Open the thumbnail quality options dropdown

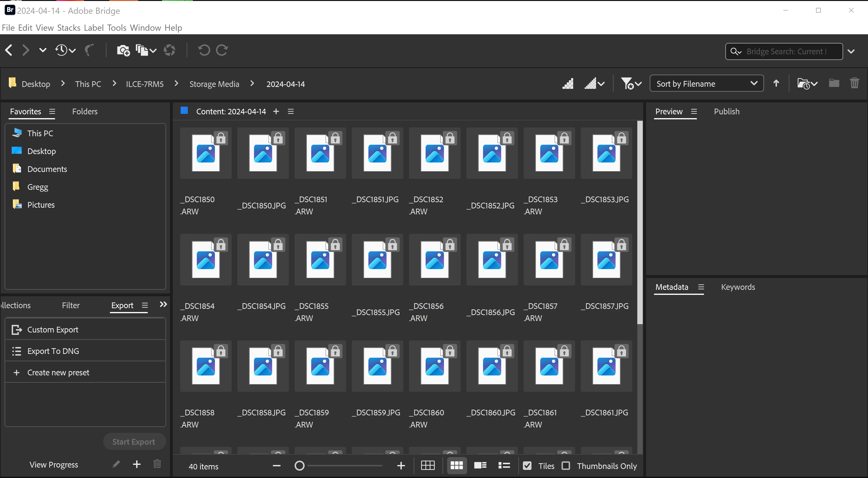(x=594, y=84)
